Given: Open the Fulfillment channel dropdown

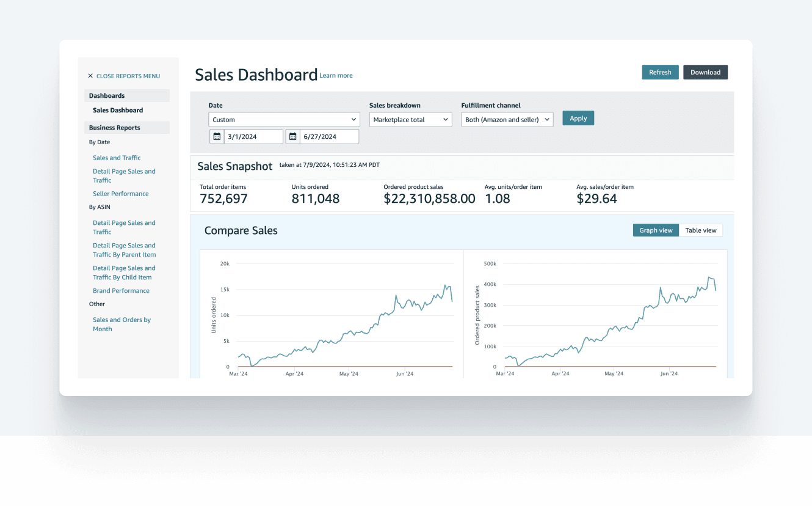Looking at the screenshot, I should [507, 120].
